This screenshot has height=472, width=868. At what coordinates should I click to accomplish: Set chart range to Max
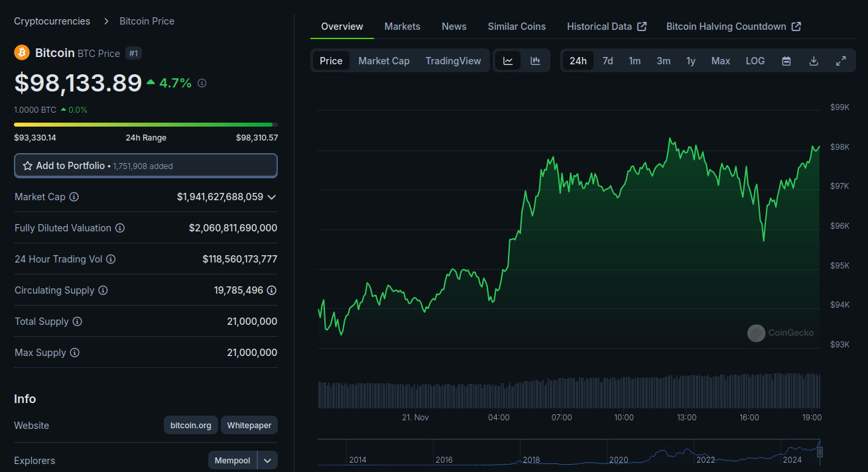click(721, 61)
